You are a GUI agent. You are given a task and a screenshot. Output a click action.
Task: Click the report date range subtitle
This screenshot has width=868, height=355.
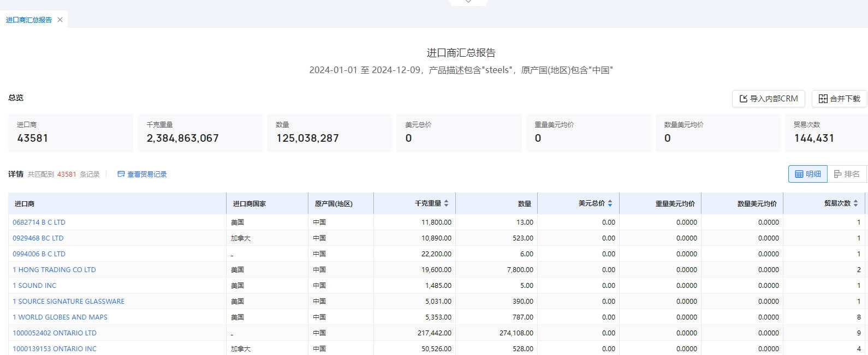[x=461, y=70]
